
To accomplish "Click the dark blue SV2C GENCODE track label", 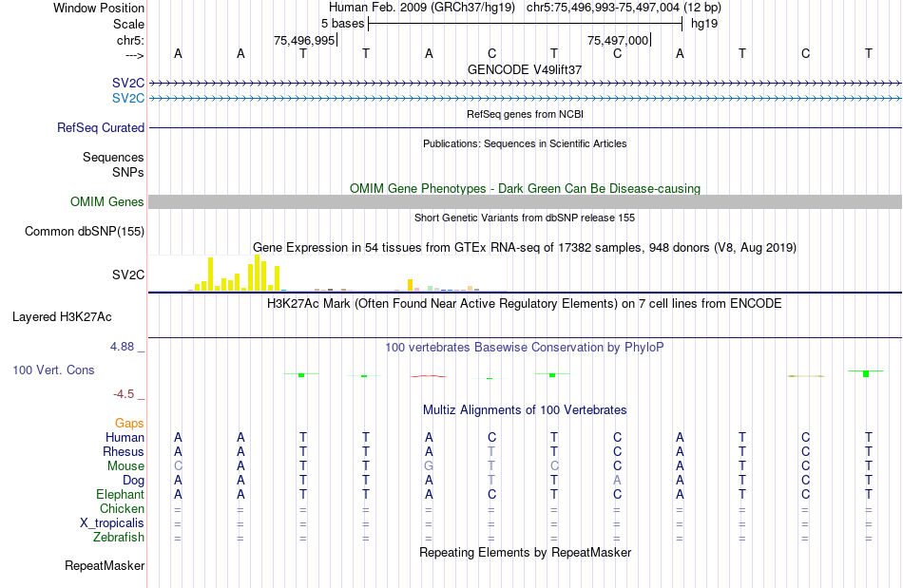I will (x=128, y=84).
